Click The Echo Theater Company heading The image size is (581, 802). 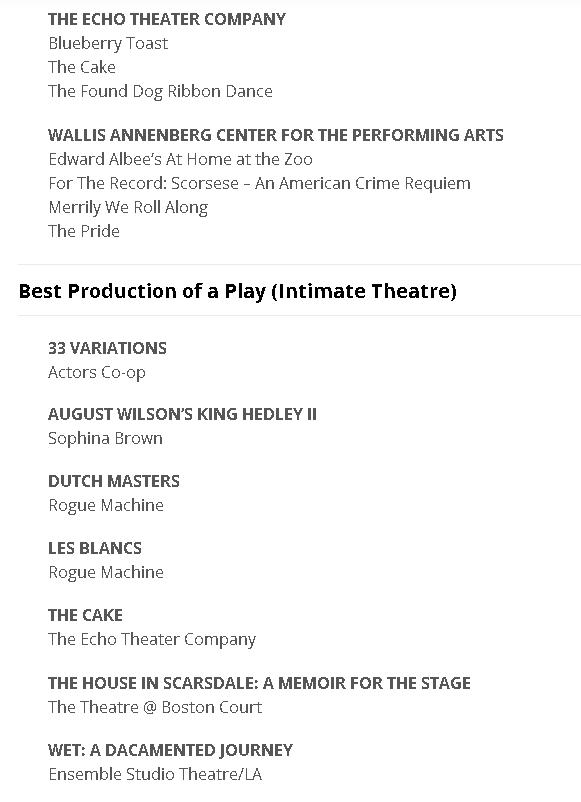(167, 19)
